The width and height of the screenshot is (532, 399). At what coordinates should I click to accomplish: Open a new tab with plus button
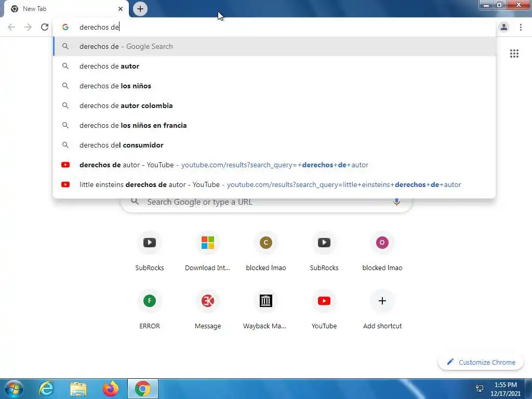[x=140, y=9]
